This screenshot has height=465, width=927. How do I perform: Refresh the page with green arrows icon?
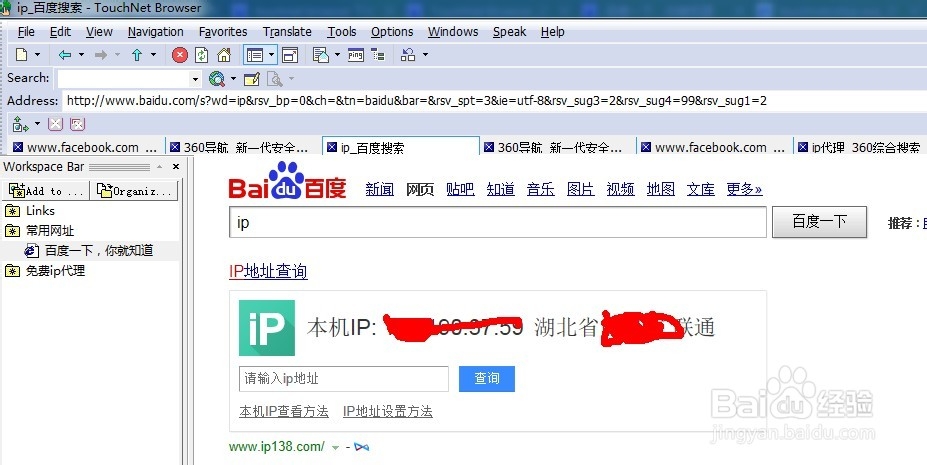click(x=202, y=55)
